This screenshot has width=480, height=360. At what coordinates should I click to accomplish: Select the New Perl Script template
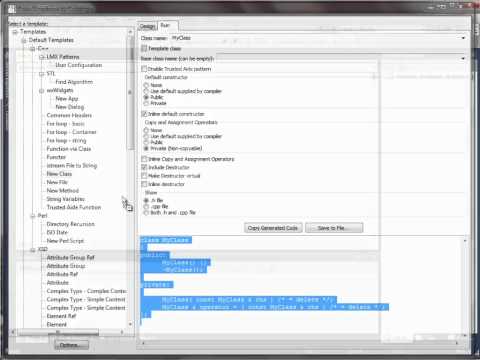(x=65, y=241)
